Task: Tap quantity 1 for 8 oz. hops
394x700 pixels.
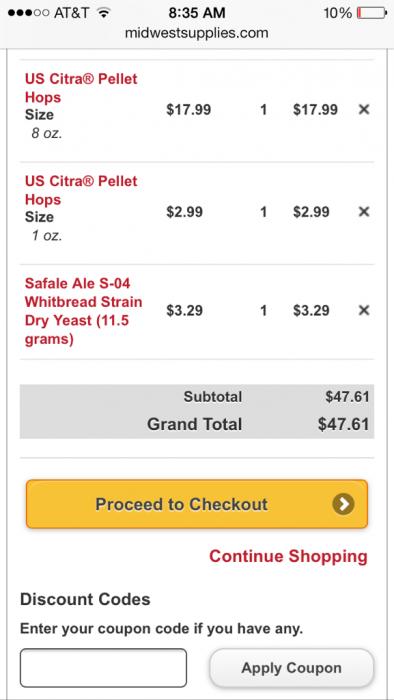Action: pos(264,109)
